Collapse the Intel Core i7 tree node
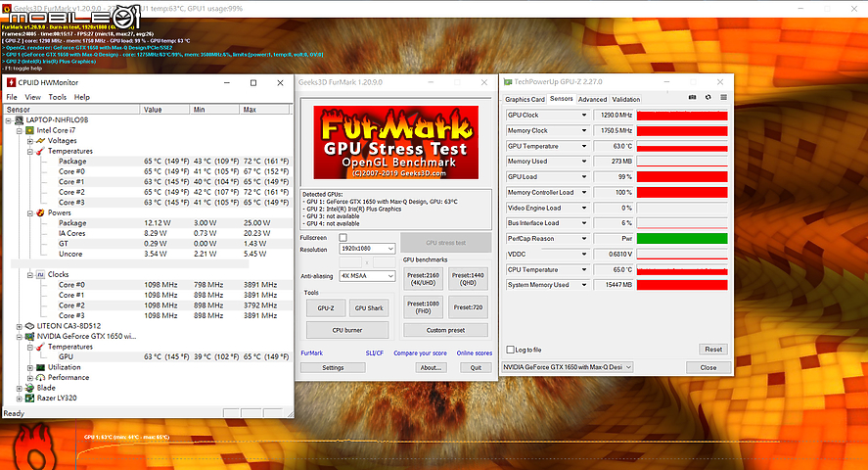Image resolution: width=868 pixels, height=470 pixels. click(x=20, y=130)
